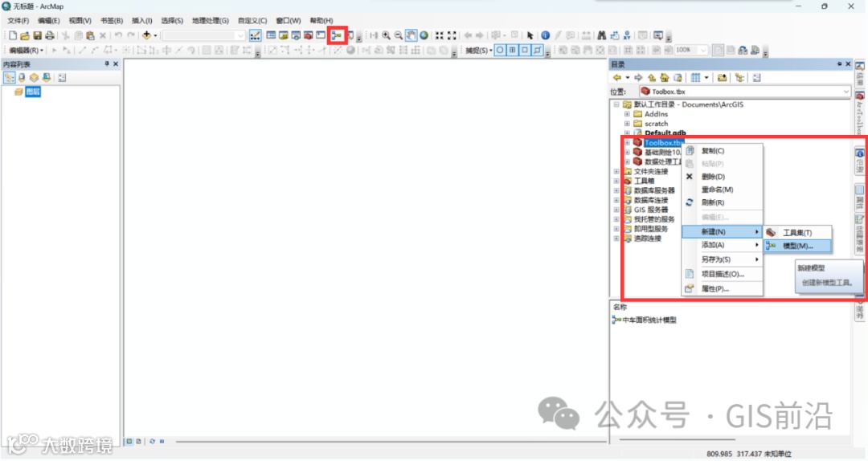The image size is (868, 461).
Task: Click the New Map File icon
Action: [13, 35]
